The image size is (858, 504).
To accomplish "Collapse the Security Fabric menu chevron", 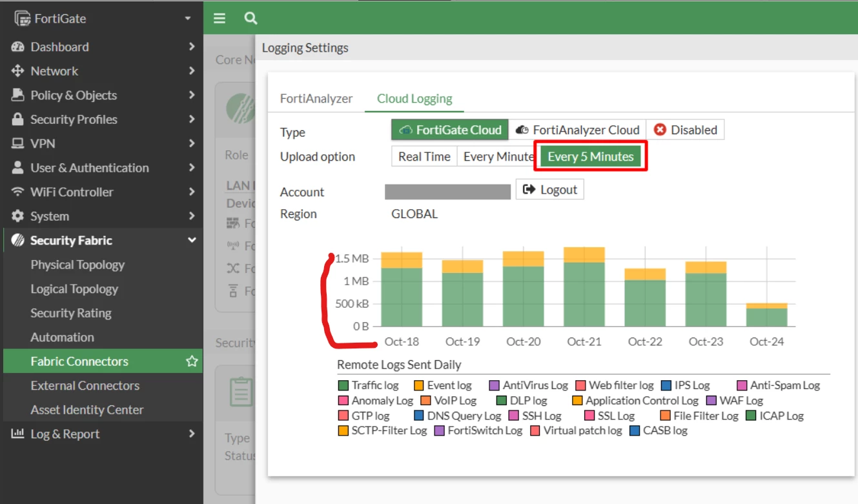I will pos(192,240).
